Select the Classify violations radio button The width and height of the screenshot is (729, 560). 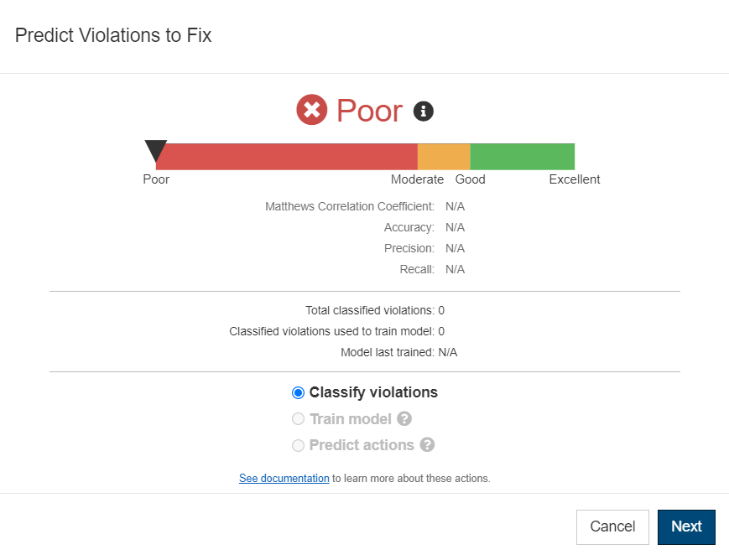pos(298,392)
